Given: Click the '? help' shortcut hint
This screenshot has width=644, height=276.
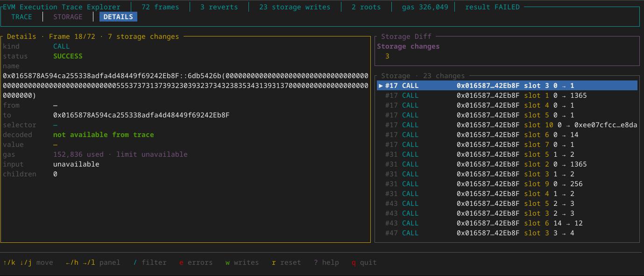Looking at the screenshot, I should (x=326, y=262).
